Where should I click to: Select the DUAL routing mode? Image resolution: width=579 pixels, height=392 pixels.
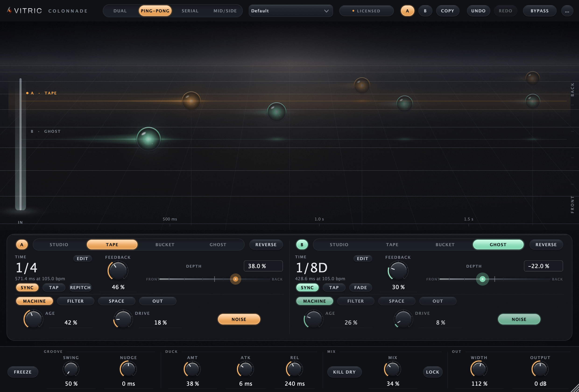(x=120, y=11)
